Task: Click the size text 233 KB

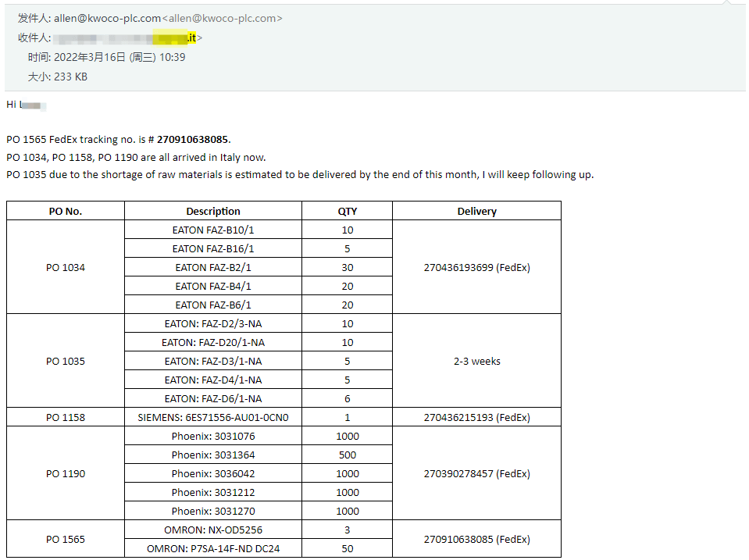Action: coord(71,77)
